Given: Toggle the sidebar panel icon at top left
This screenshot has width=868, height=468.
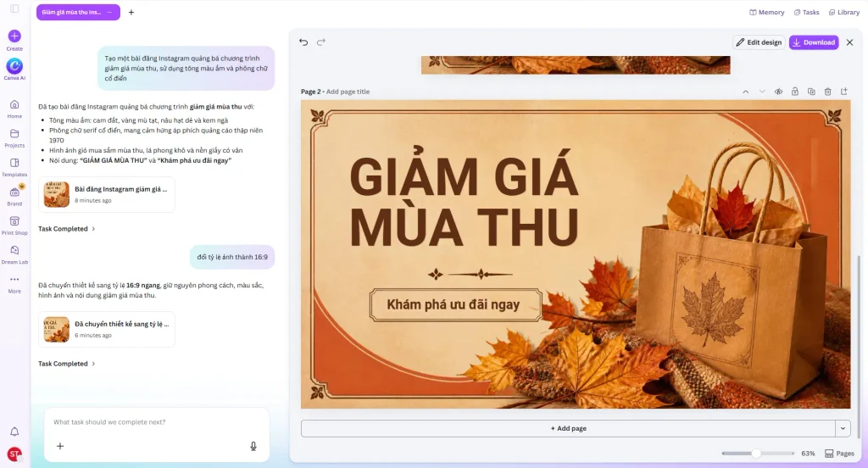Looking at the screenshot, I should (14, 8).
